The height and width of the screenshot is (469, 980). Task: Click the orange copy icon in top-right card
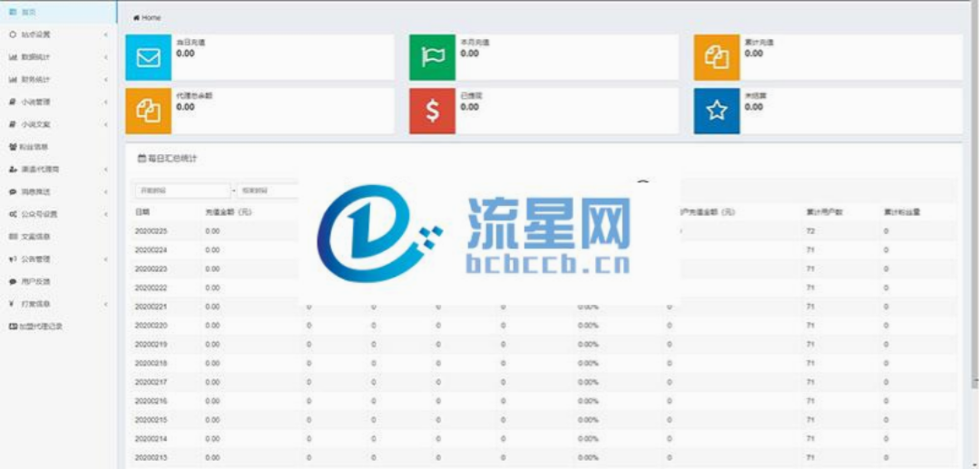pyautogui.click(x=716, y=58)
